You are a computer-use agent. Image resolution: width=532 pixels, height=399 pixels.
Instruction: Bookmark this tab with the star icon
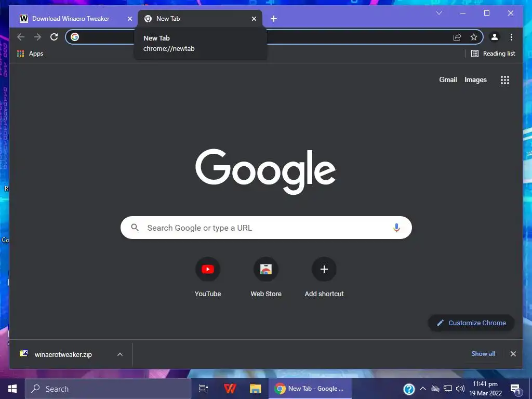coord(474,37)
